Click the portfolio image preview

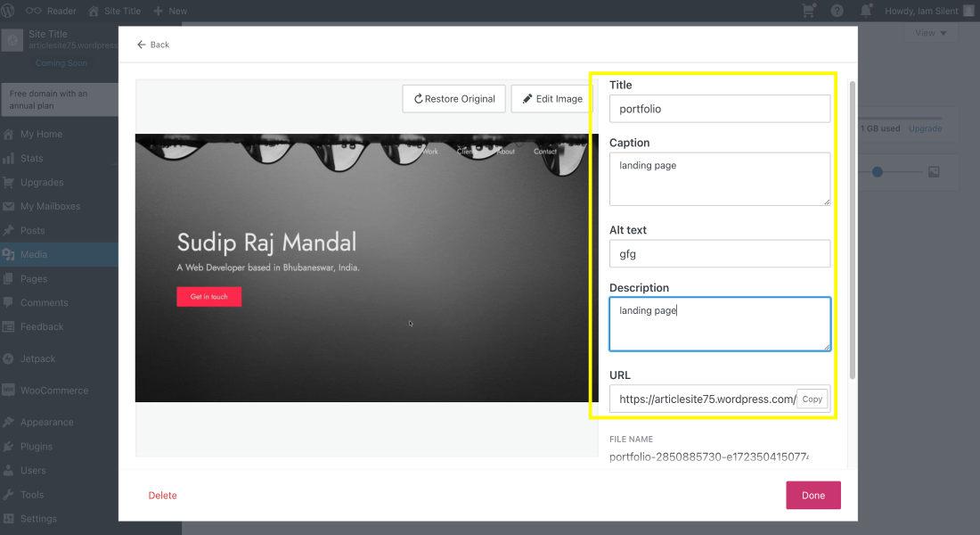[367, 267]
